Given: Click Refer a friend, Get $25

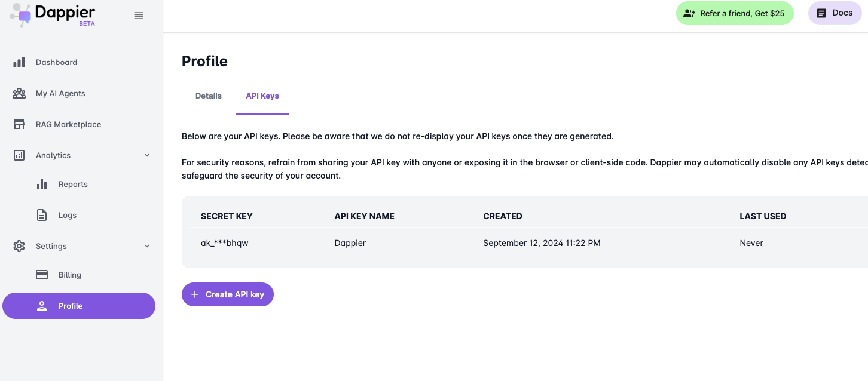Looking at the screenshot, I should (735, 13).
